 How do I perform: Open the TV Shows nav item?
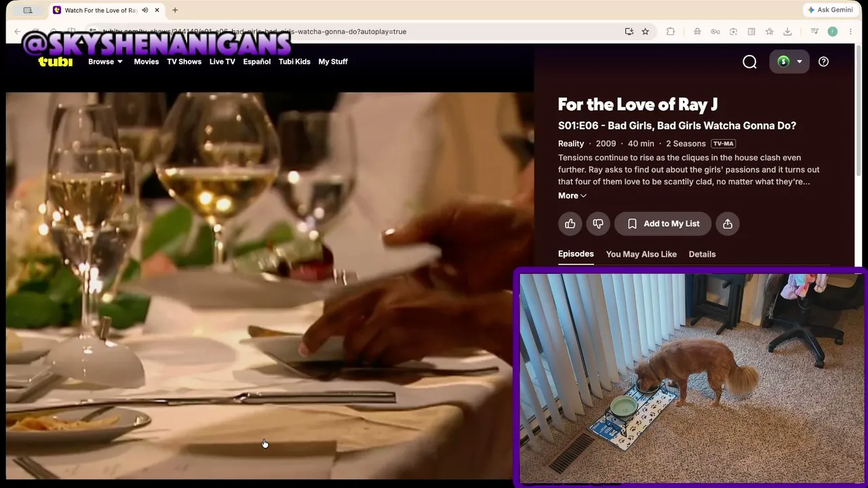[184, 62]
